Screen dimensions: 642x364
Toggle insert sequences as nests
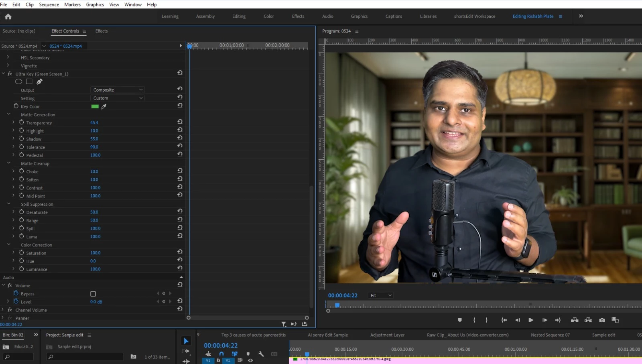pos(208,354)
